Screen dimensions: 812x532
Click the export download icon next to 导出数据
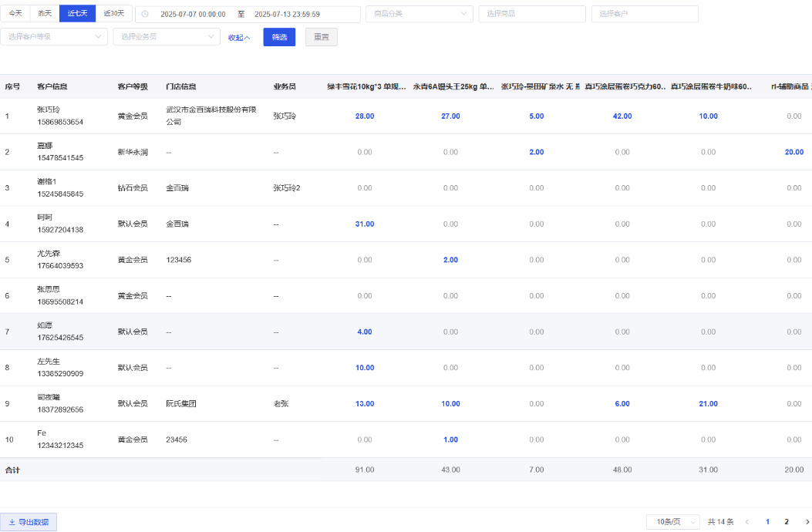click(12, 522)
